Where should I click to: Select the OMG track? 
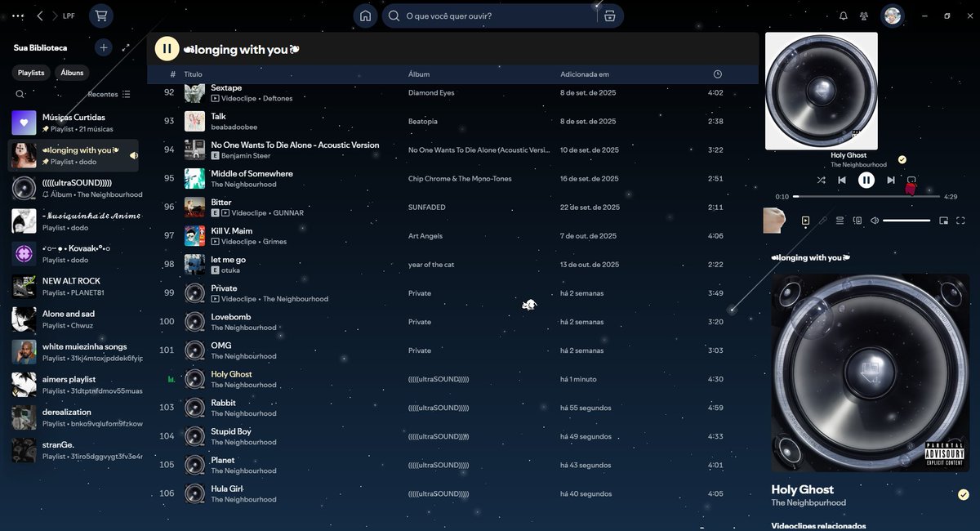point(453,350)
